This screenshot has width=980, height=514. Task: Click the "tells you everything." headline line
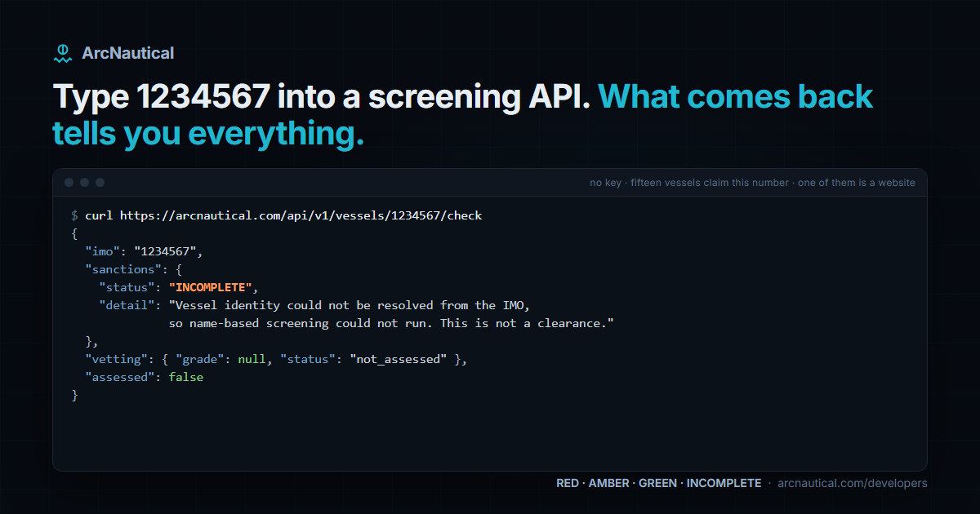(208, 135)
